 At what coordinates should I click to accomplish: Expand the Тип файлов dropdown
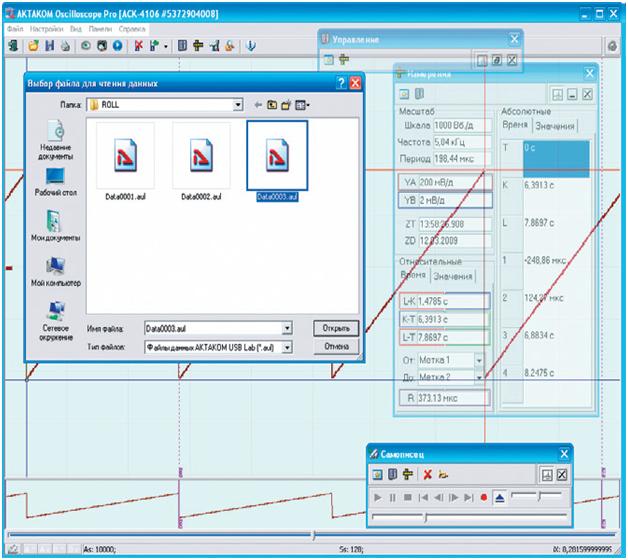[x=287, y=347]
